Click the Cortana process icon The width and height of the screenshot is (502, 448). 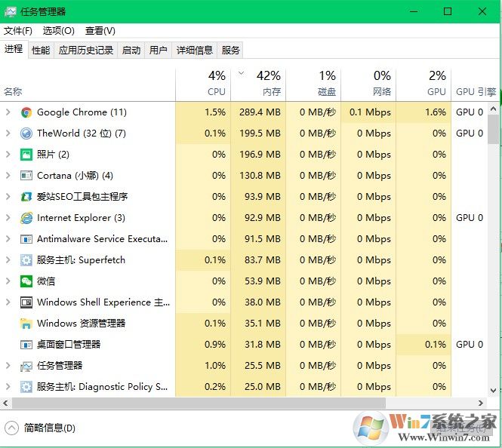(x=26, y=176)
